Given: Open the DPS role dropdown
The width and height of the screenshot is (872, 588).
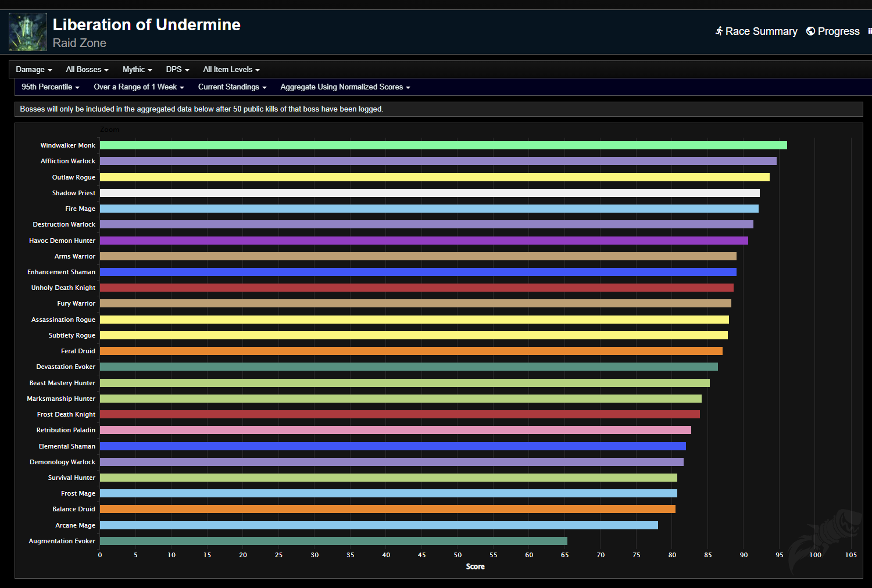Looking at the screenshot, I should pos(177,69).
